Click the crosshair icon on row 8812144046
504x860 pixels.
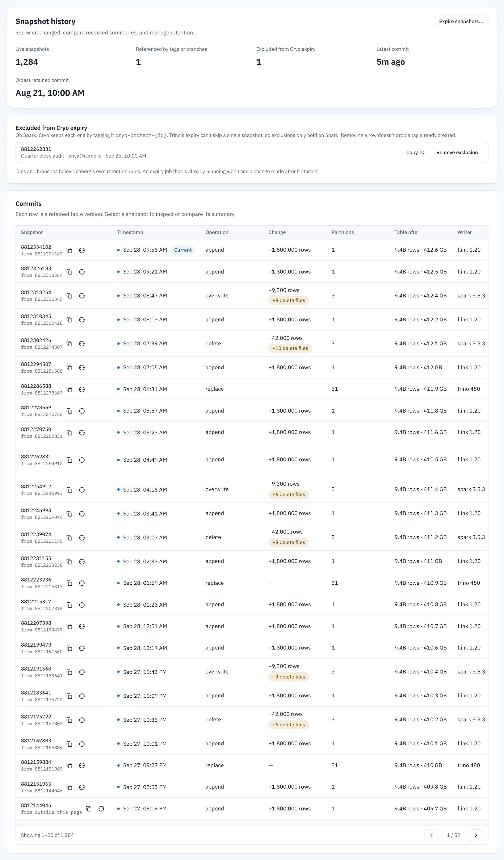[x=101, y=809]
